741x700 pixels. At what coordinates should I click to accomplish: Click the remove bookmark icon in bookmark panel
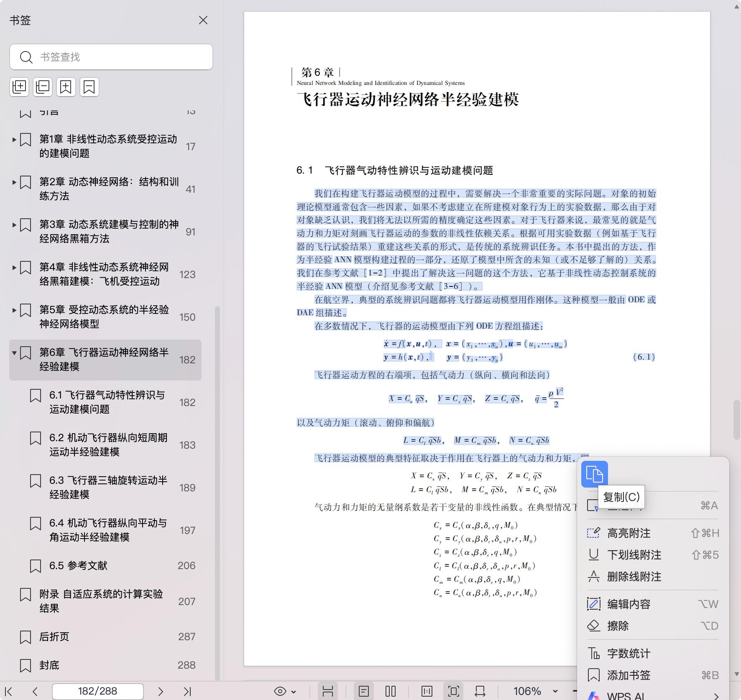(x=89, y=87)
